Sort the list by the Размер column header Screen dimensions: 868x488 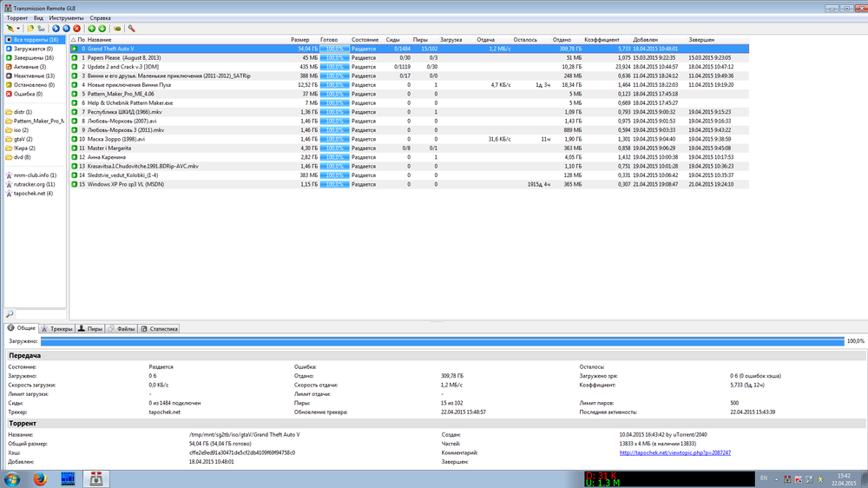click(300, 40)
